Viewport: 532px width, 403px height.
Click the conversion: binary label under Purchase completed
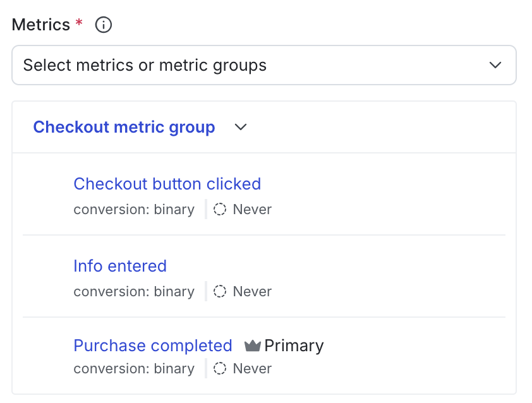pyautogui.click(x=134, y=368)
